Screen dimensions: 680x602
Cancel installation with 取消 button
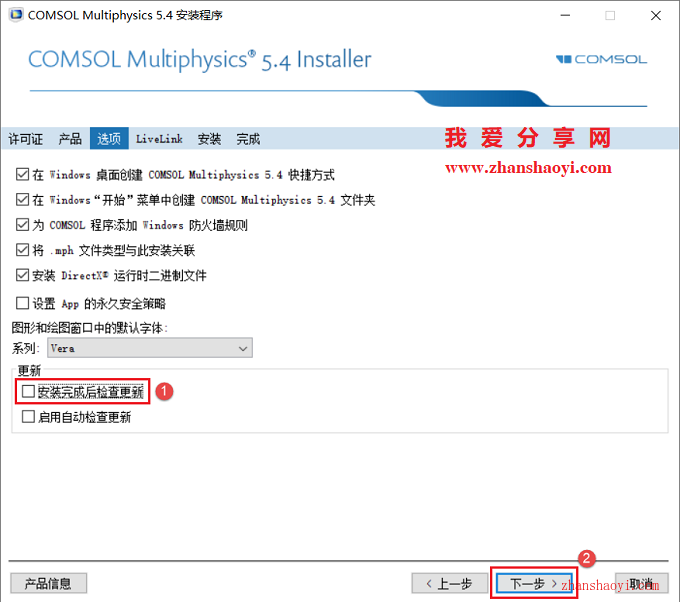click(x=641, y=583)
